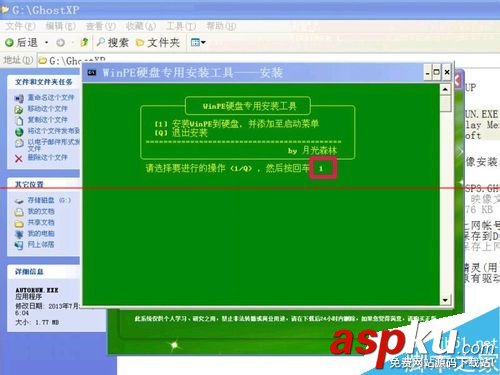
Task: Click the '请选择要进行的操作' prompt text
Action: 227,168
